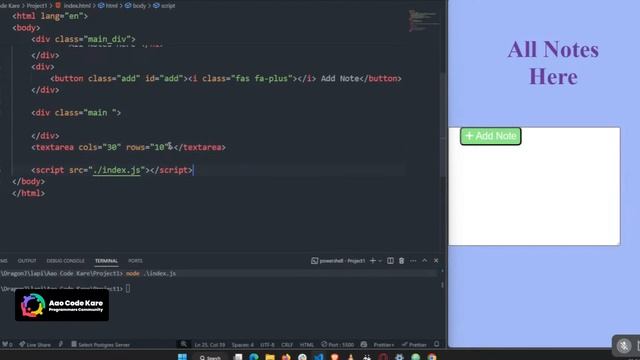Open Visual Studio Code taskbar icon
Image resolution: width=640 pixels, height=360 pixels.
(318, 357)
